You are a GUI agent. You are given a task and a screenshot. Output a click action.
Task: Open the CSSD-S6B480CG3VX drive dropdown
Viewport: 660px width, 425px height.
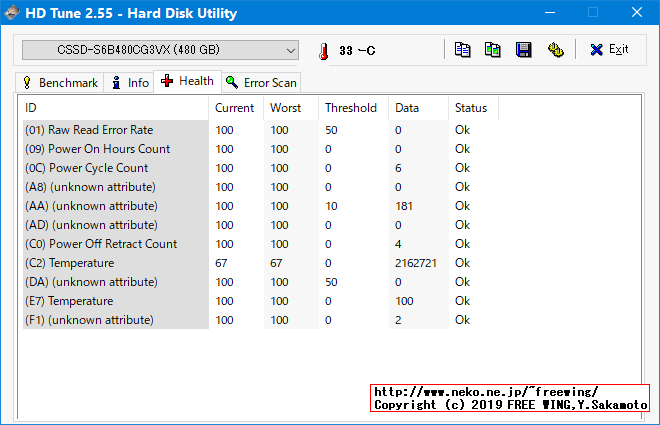[x=160, y=50]
